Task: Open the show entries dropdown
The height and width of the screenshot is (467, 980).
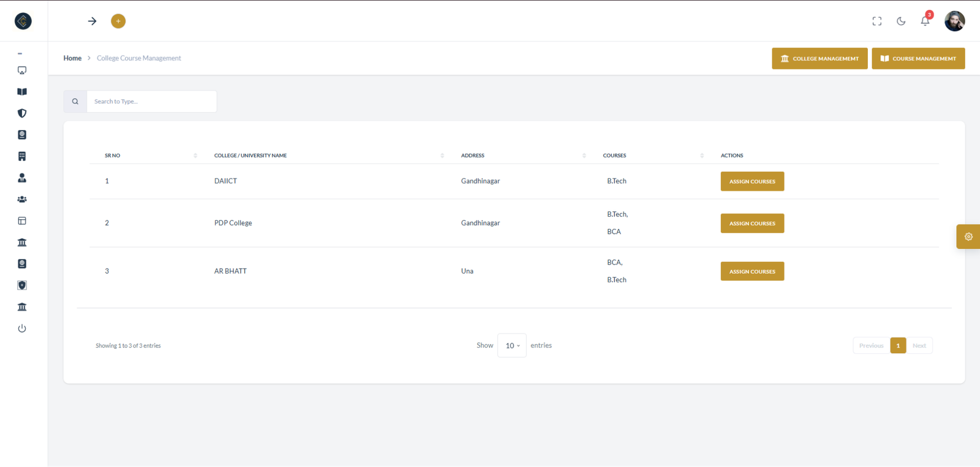Action: pos(512,346)
